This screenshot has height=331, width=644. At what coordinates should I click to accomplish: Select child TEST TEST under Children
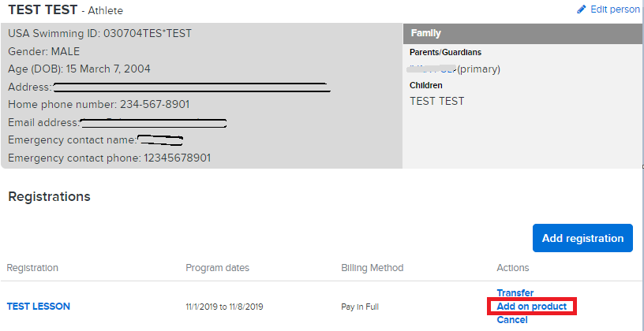(436, 101)
